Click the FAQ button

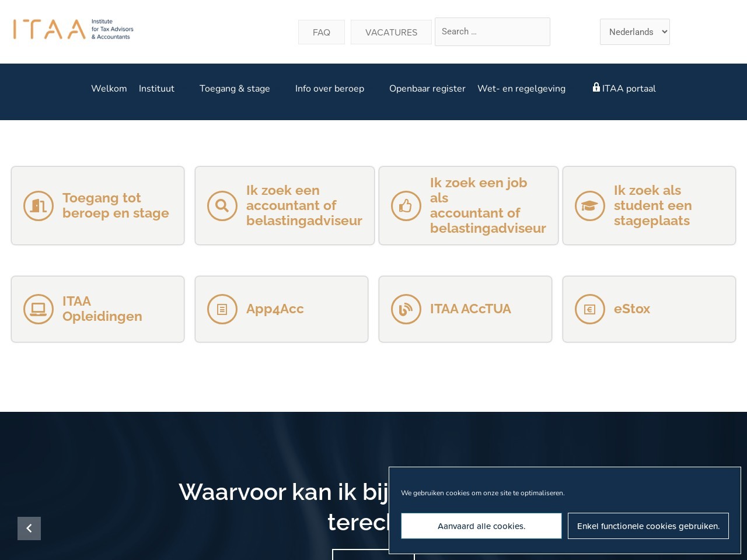coord(322,32)
